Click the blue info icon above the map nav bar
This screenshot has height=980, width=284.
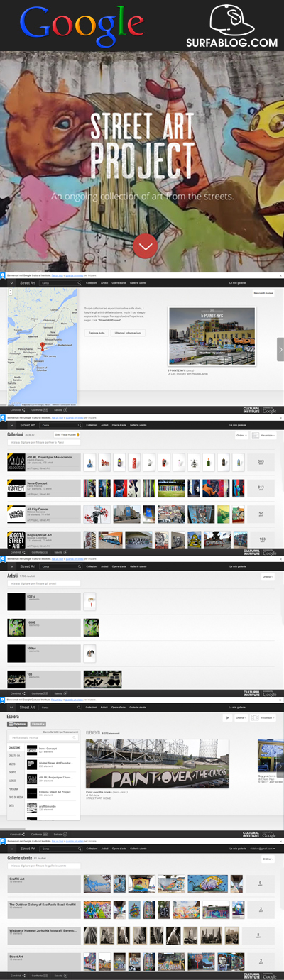click(3, 274)
